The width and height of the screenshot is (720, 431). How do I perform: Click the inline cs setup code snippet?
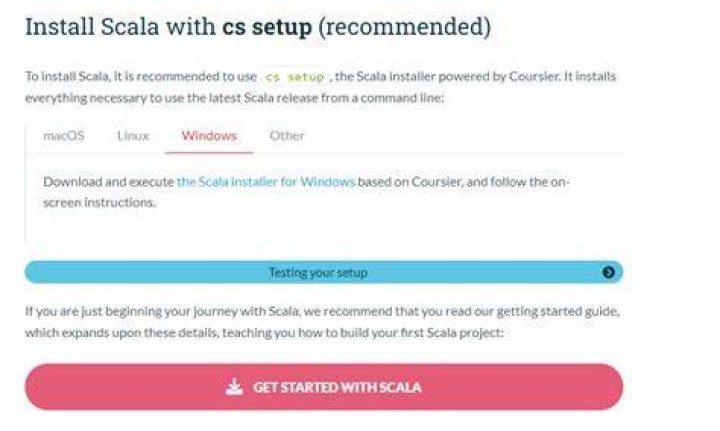[295, 77]
